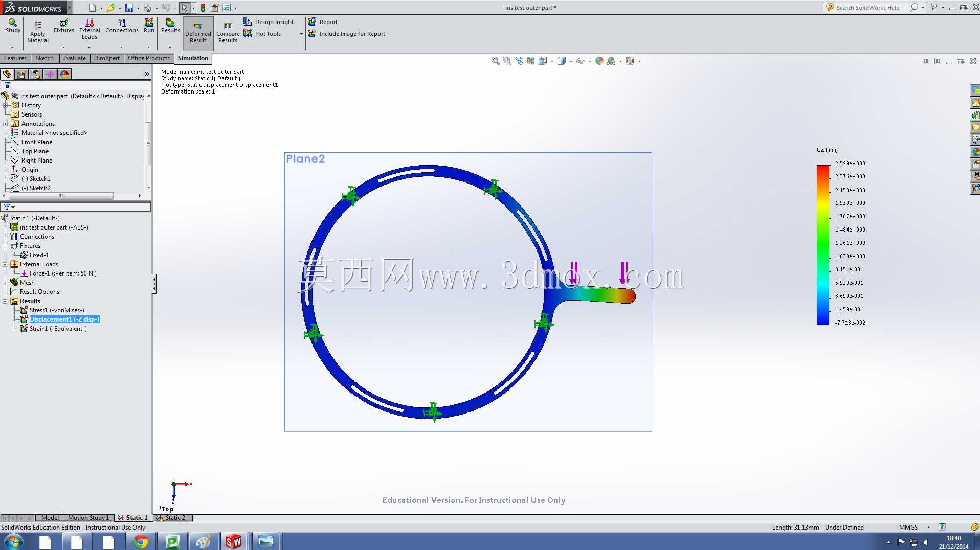Open the Plot Tools dropdown arrow
Screen dimensions: 980x550
click(x=301, y=34)
